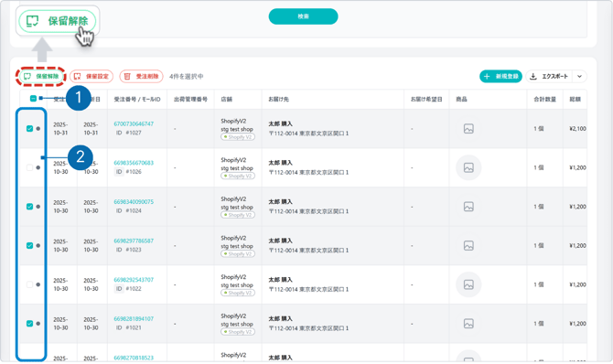The image size is (613, 364).
Task: Click the エクスポート button
Action: [549, 76]
